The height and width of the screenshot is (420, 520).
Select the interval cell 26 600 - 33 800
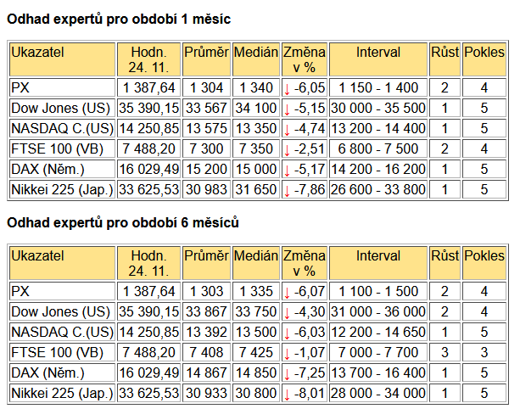(x=378, y=190)
